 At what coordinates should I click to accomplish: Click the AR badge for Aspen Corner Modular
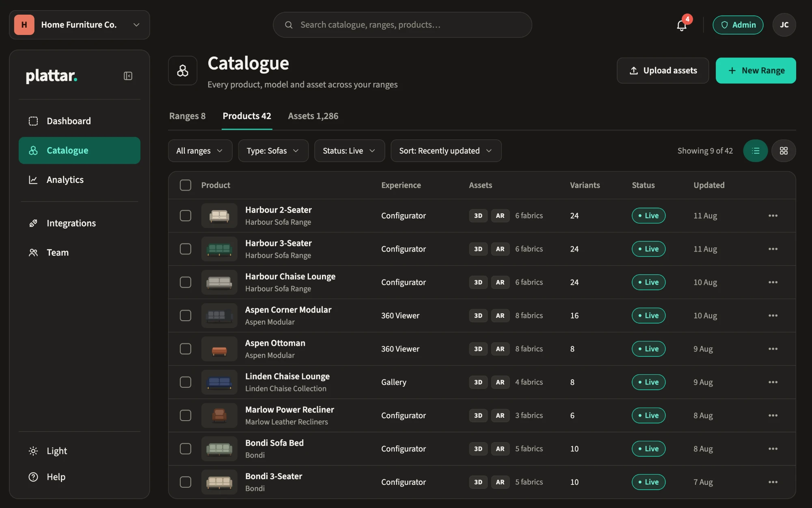click(500, 316)
